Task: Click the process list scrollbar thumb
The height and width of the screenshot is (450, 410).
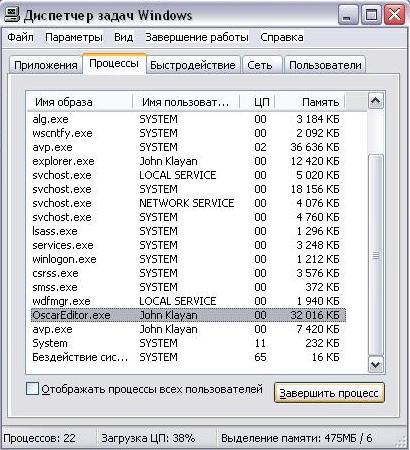Action: [x=376, y=256]
